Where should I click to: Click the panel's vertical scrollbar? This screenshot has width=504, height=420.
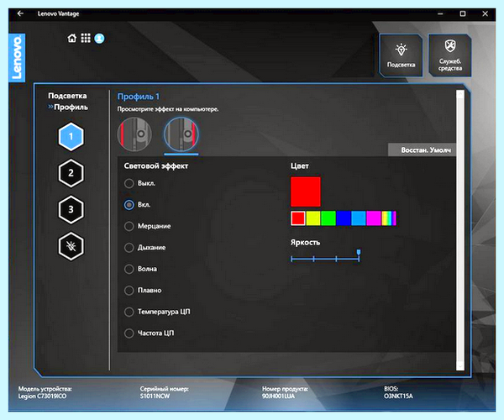point(460,230)
